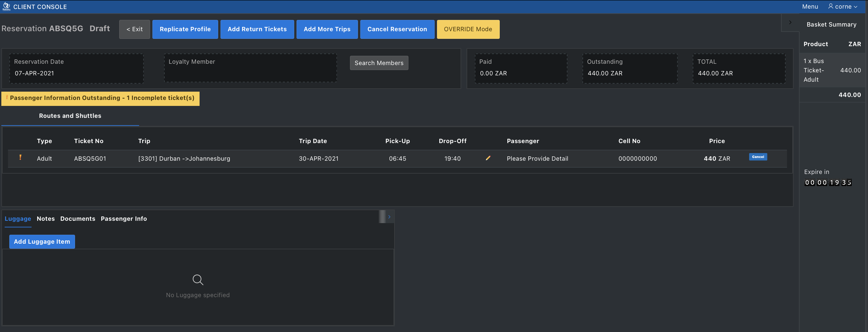This screenshot has height=332, width=868.
Task: Click the Client Console logo icon
Action: click(x=6, y=6)
